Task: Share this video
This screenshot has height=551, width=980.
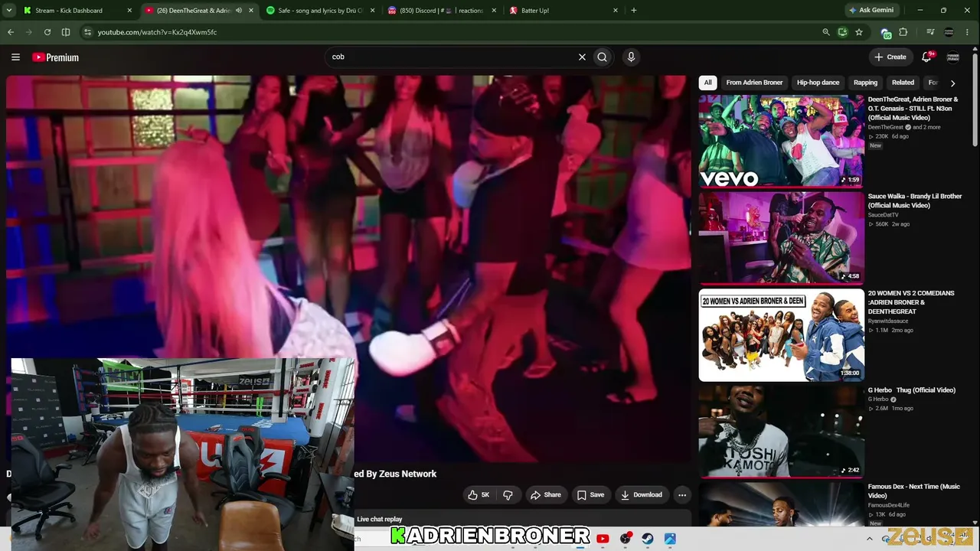Action: pos(546,495)
